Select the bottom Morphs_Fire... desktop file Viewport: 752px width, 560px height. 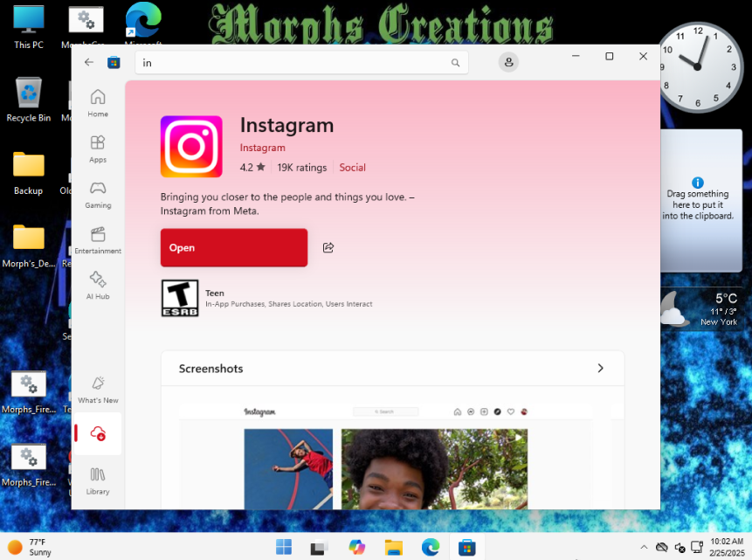[x=29, y=465]
